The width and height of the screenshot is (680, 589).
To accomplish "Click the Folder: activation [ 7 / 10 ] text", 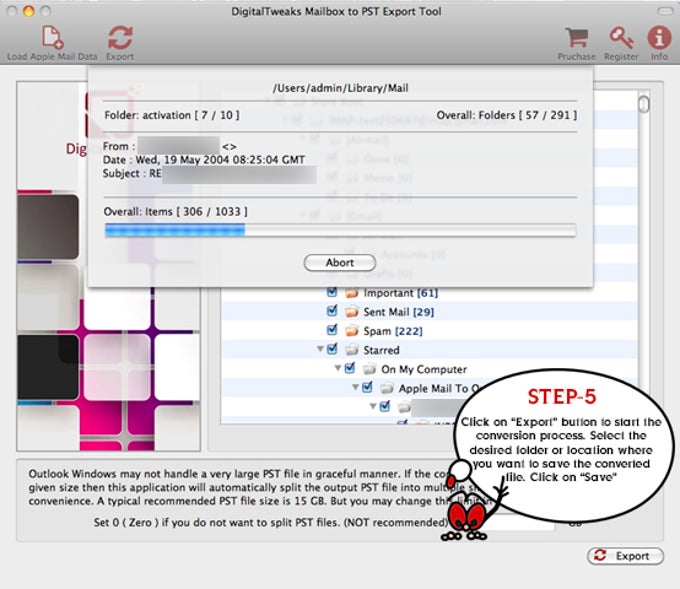I will point(172,115).
